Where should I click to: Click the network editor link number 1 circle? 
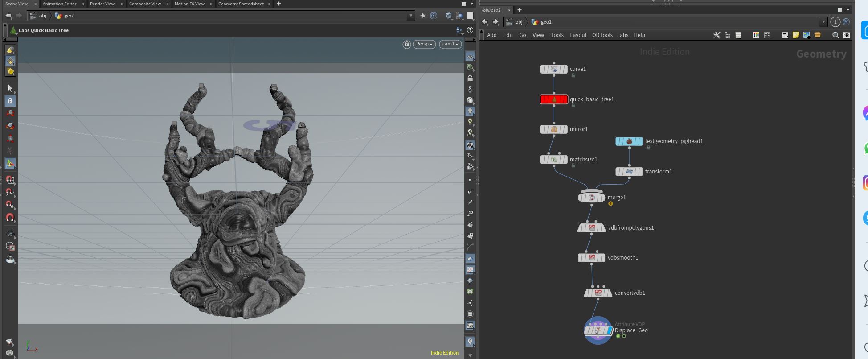(835, 22)
